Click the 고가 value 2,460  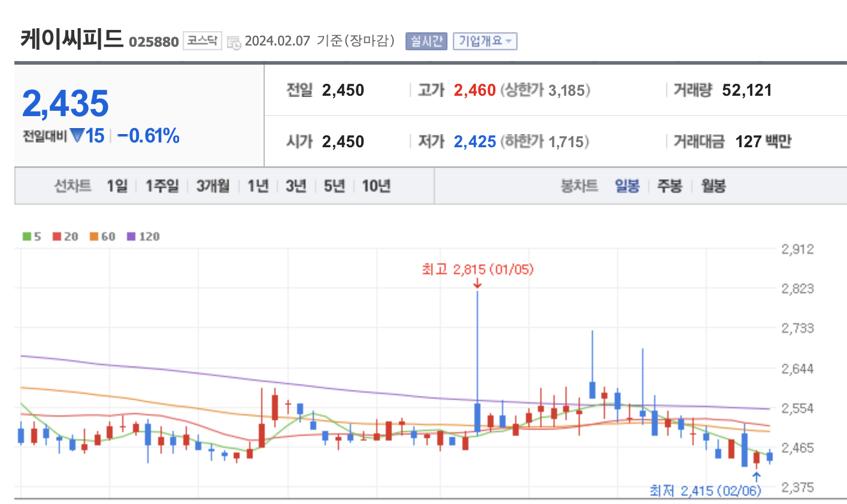474,90
